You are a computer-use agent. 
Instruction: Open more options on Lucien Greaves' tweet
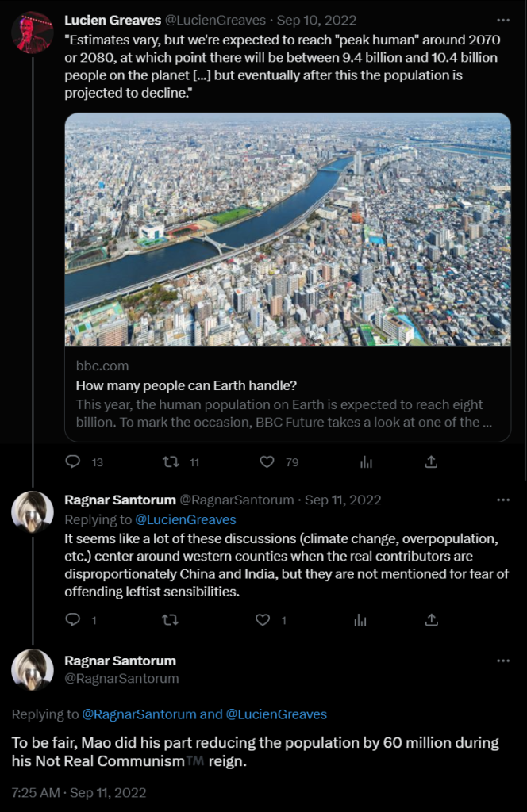pyautogui.click(x=503, y=21)
